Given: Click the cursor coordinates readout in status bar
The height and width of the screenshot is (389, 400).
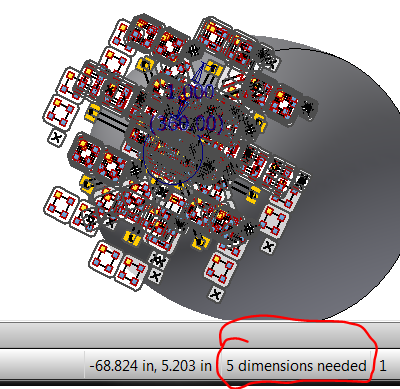Looking at the screenshot, I should [x=150, y=366].
